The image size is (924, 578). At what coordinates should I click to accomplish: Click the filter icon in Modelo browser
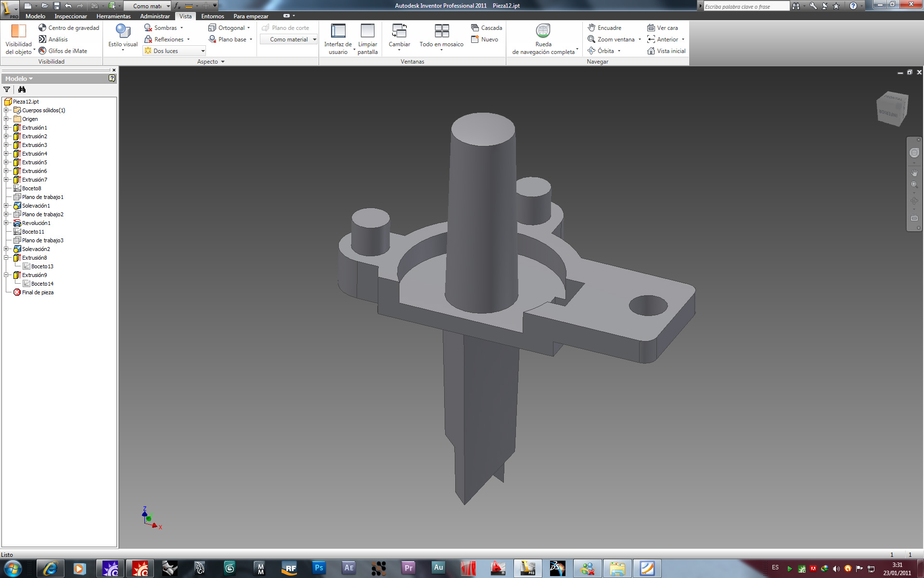(7, 90)
